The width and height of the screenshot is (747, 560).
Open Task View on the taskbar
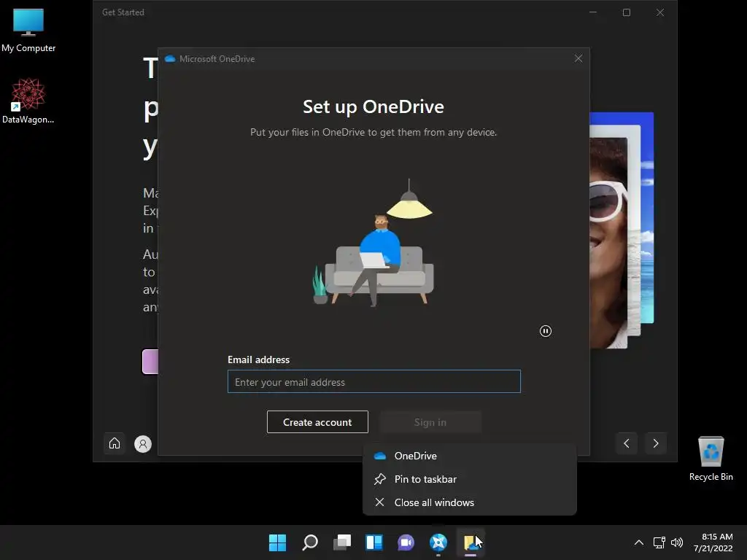click(x=342, y=542)
